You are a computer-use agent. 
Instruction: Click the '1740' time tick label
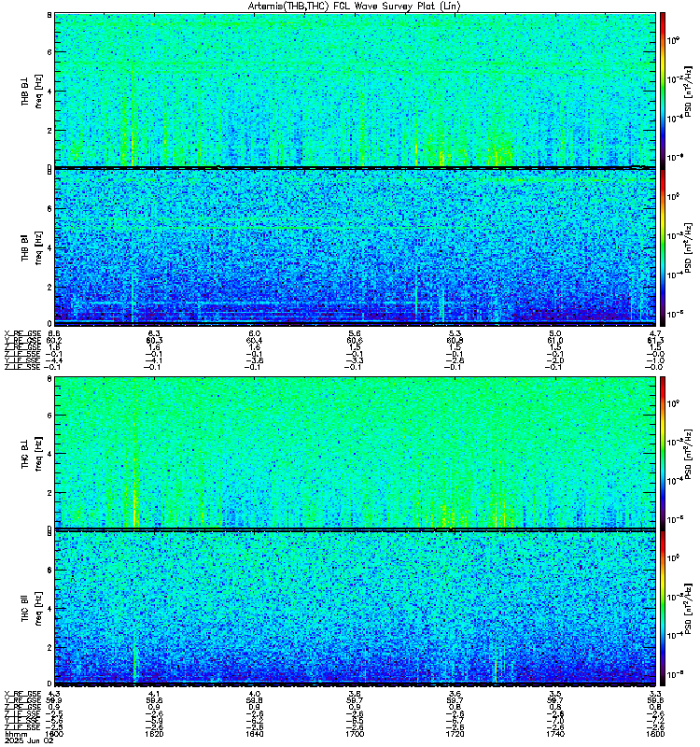click(x=555, y=734)
